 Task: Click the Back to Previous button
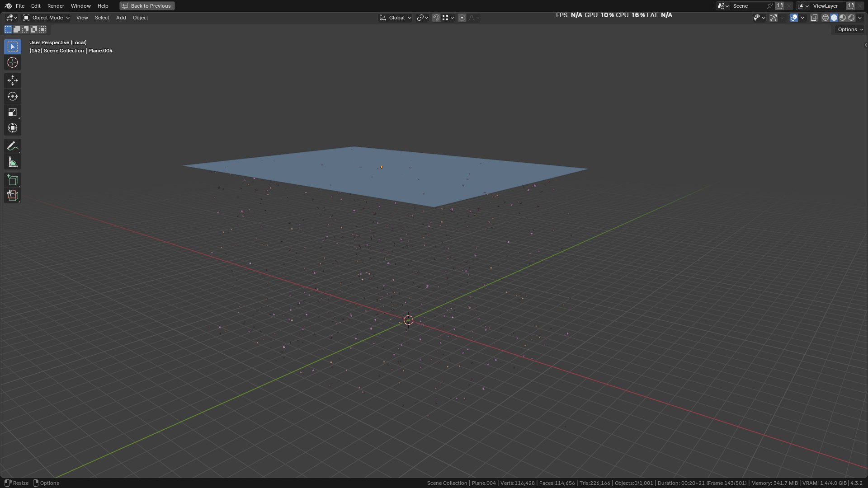click(147, 6)
